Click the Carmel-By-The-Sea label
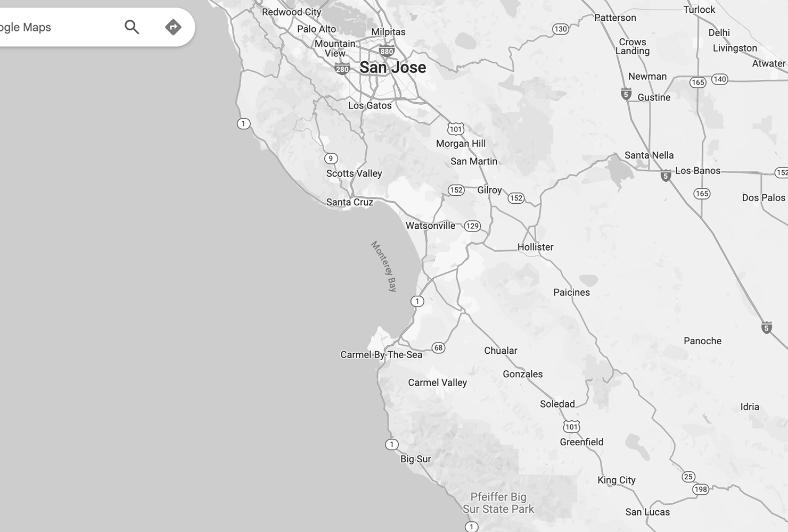The width and height of the screenshot is (788, 532). (x=381, y=355)
